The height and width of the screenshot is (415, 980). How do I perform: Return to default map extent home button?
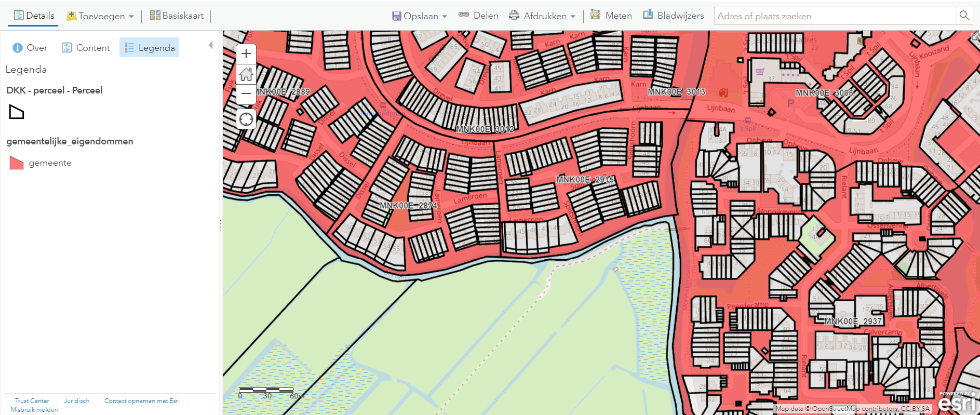coord(246,74)
